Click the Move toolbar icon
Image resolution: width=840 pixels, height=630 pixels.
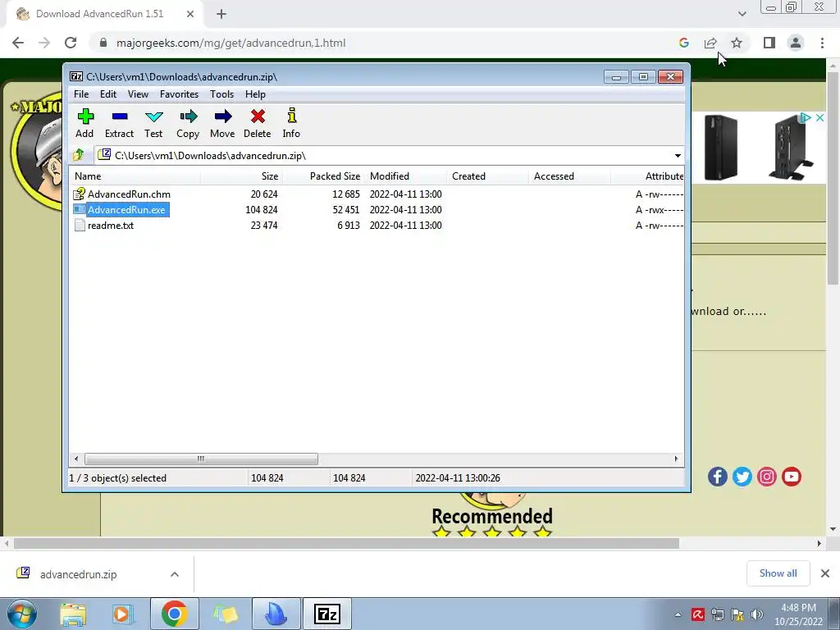pos(223,116)
